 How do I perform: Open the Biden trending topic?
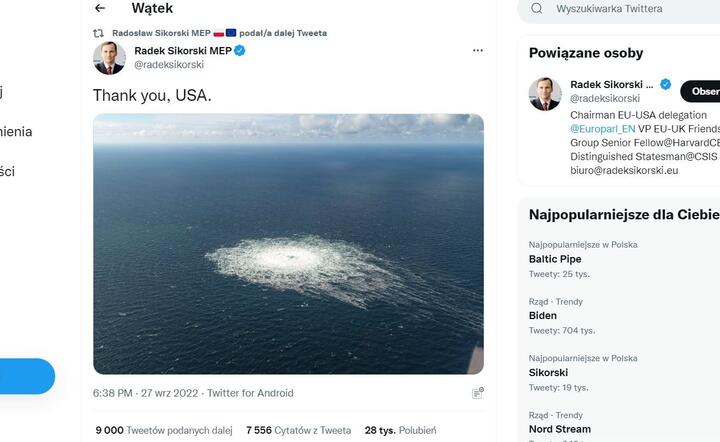[x=543, y=316]
